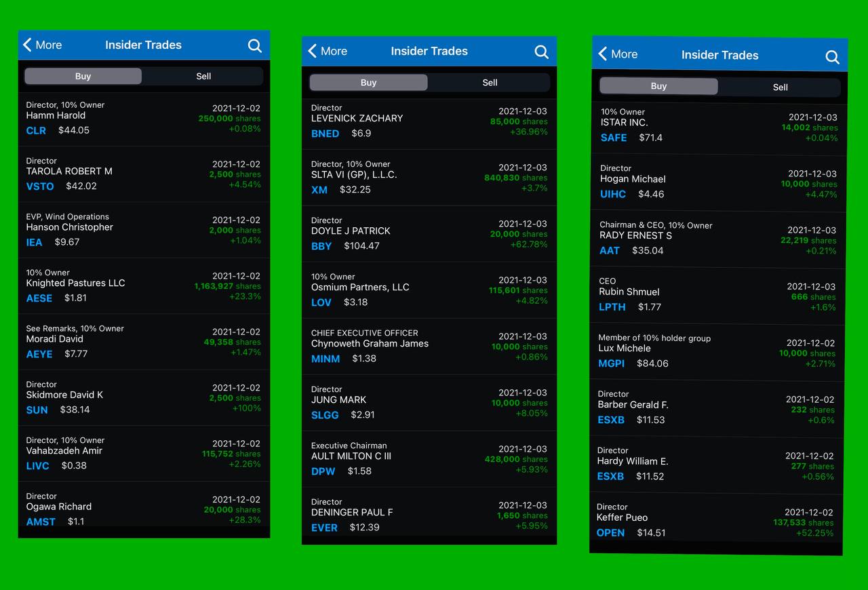Open search in the right Insider Trades screen

pos(832,57)
